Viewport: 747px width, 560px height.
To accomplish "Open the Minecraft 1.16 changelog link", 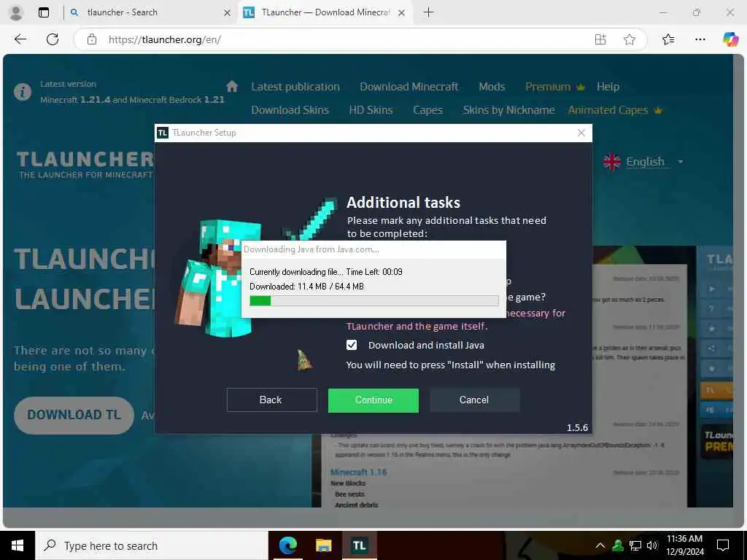I will point(358,472).
